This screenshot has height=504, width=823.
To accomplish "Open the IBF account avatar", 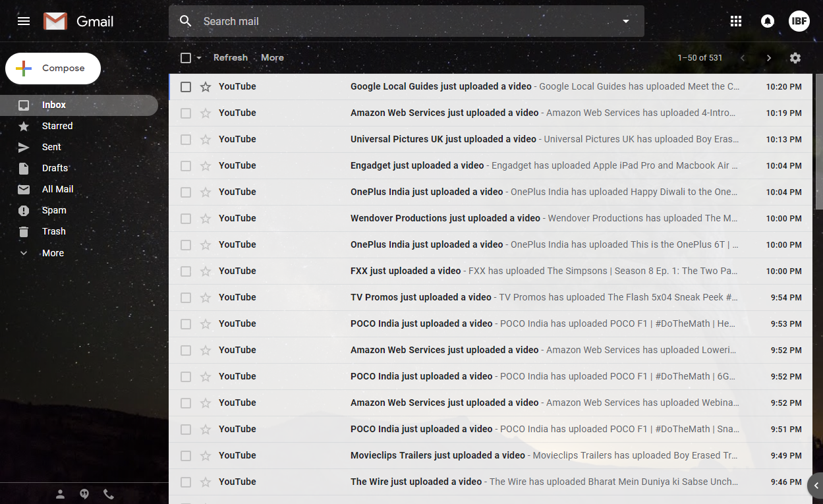I will pos(799,21).
